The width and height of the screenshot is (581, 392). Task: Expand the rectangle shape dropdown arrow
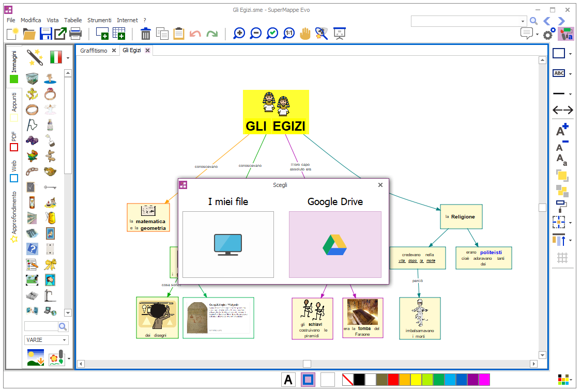(571, 54)
